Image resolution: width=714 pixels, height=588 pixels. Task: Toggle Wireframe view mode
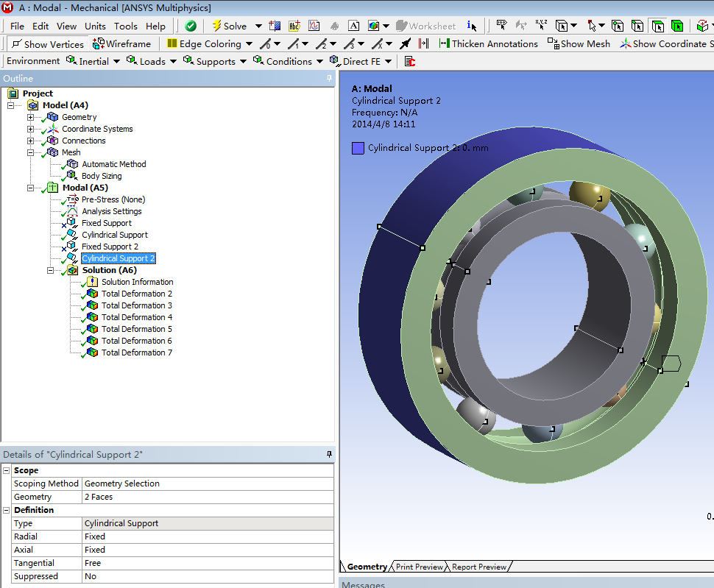click(x=121, y=44)
